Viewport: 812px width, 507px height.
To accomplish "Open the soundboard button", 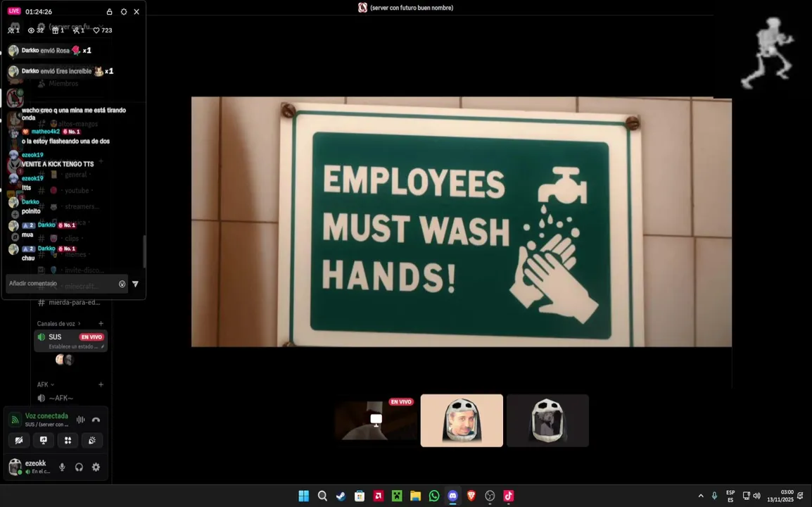I will coord(92,440).
